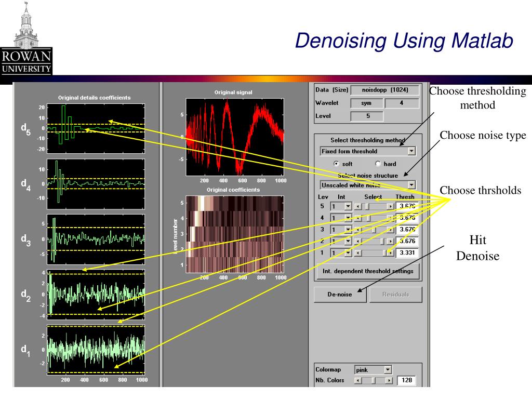Increase Nb. Colors with the right arrow
This screenshot has height=399, width=532.
(389, 380)
